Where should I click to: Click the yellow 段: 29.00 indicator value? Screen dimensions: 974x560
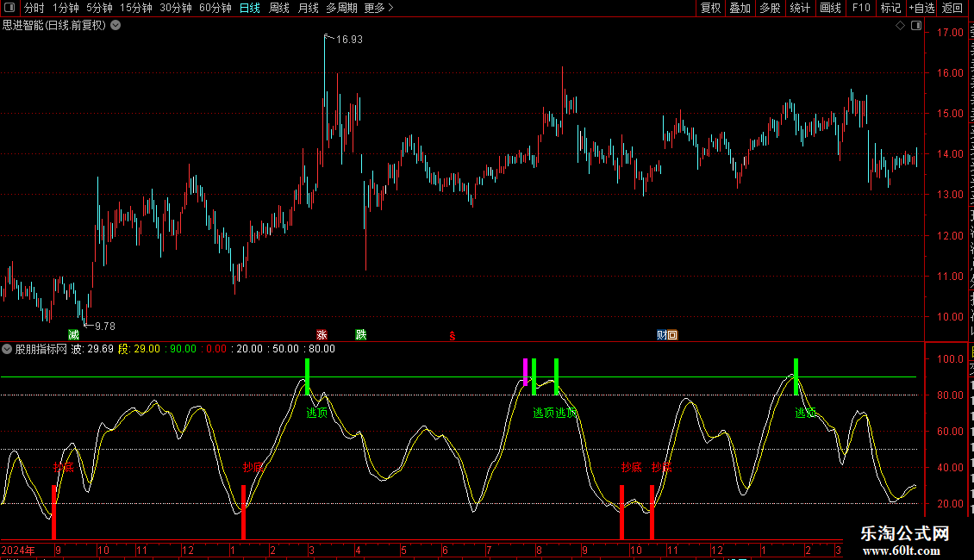coord(139,349)
